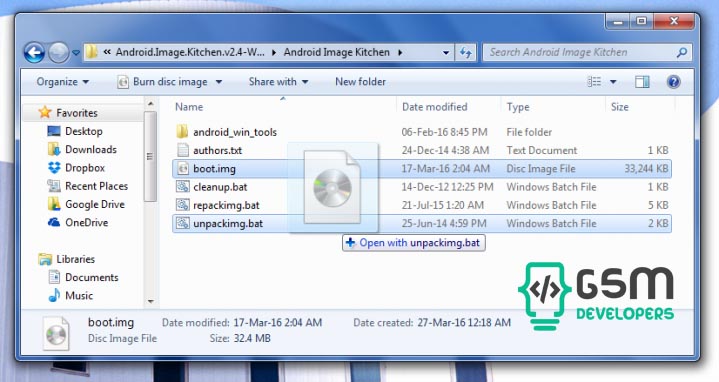The image size is (719, 382).
Task: Open Downloads in Favorites
Action: point(91,149)
